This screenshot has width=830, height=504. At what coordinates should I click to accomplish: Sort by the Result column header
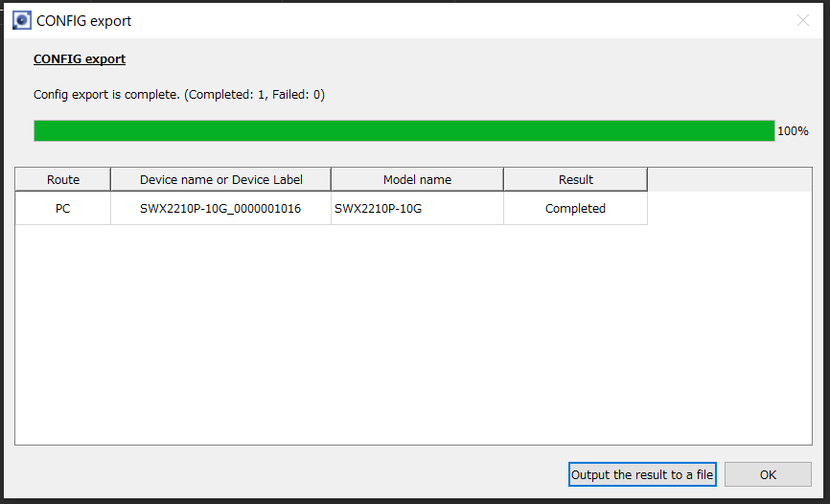pos(575,180)
